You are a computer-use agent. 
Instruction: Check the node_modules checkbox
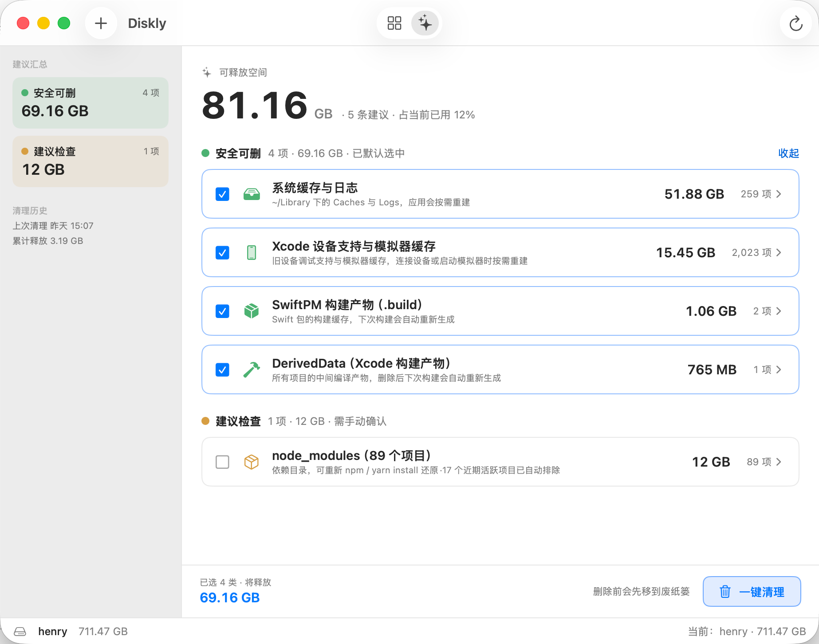click(222, 462)
